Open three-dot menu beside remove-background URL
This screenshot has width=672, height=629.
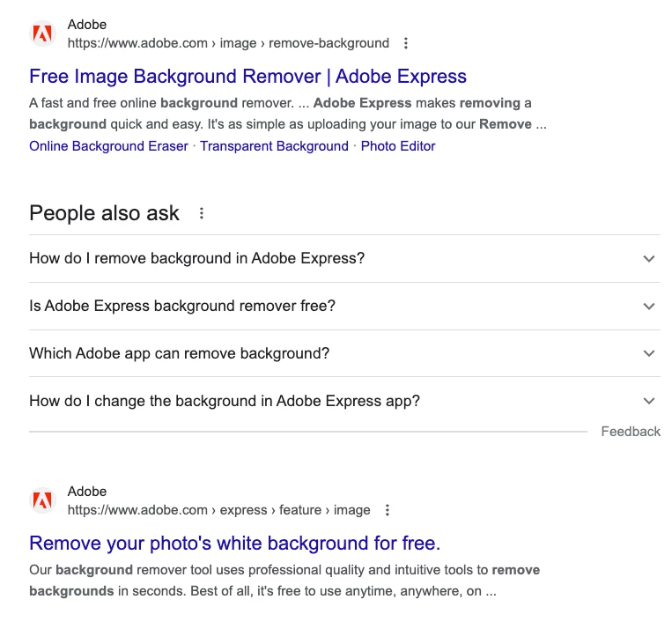pyautogui.click(x=405, y=43)
